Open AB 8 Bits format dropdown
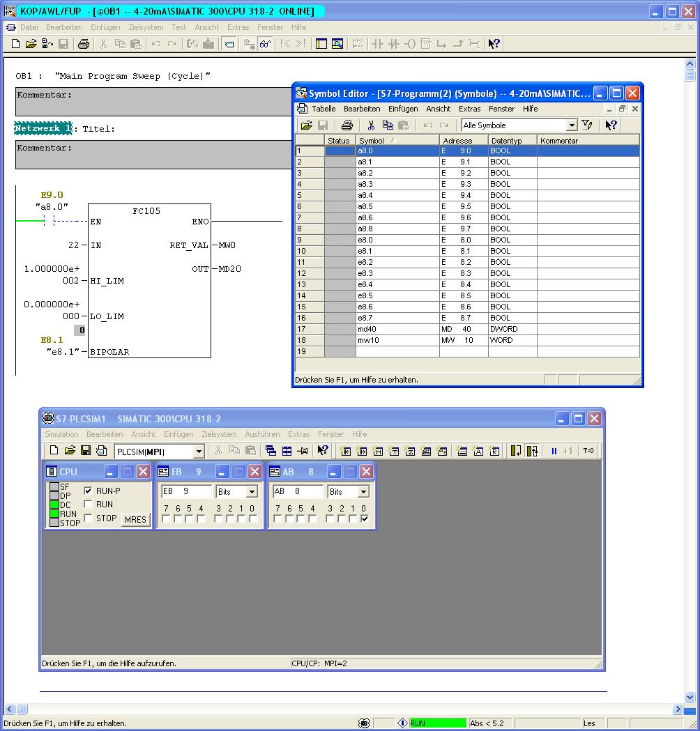 364,491
